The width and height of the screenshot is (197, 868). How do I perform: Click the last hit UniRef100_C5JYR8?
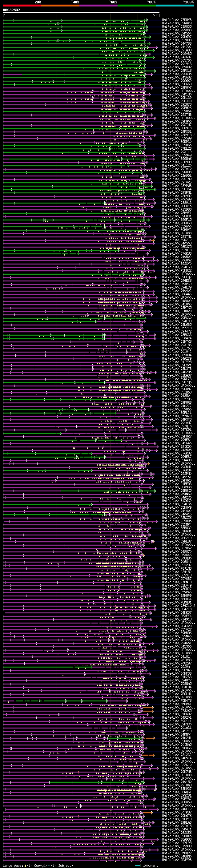[177, 860]
